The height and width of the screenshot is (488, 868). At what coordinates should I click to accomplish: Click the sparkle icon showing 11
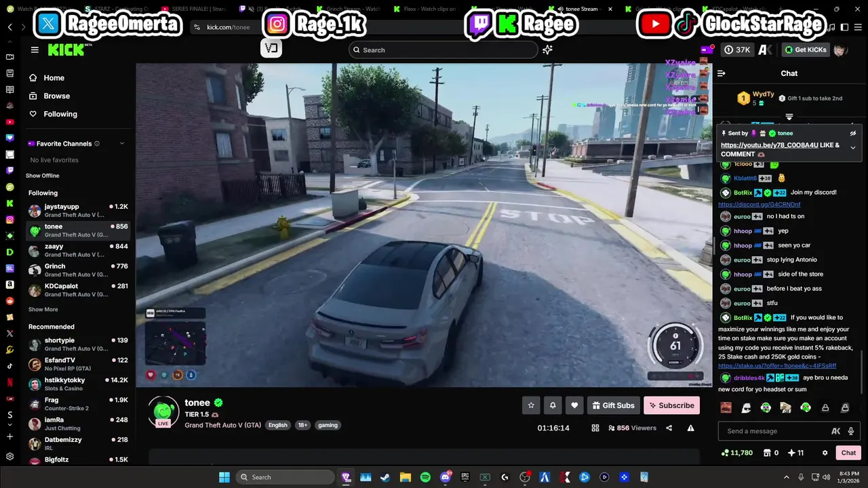point(795,453)
